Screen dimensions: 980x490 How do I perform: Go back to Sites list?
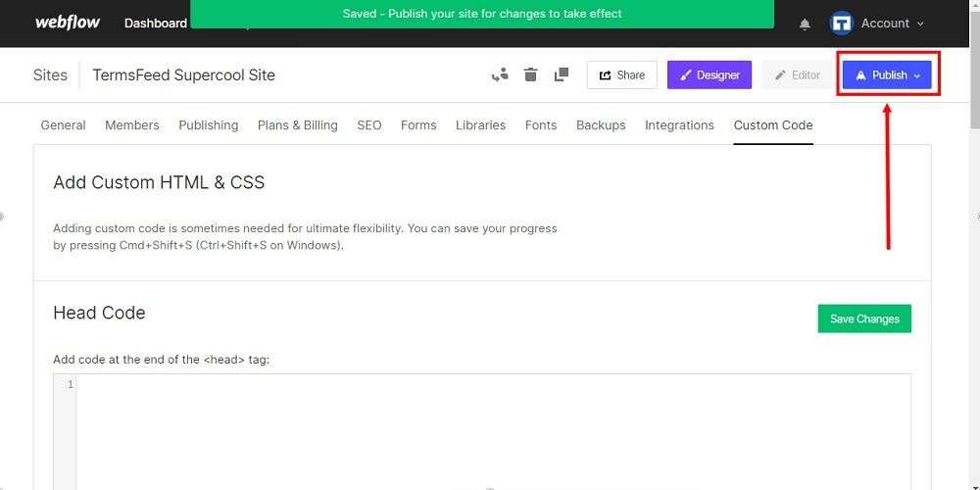pyautogui.click(x=50, y=75)
